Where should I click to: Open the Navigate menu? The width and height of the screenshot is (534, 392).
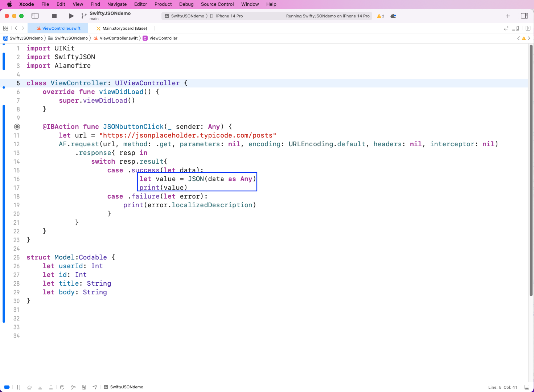pos(117,4)
